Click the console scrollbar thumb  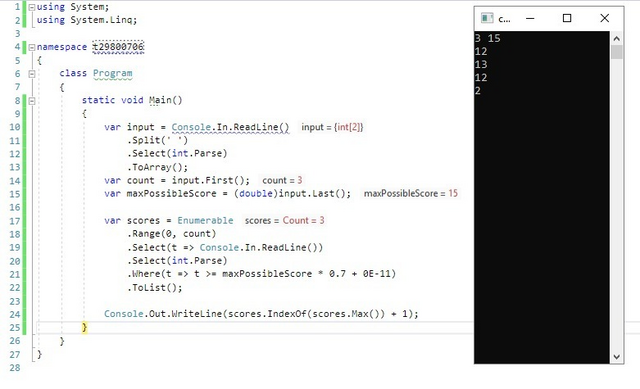coord(616,52)
